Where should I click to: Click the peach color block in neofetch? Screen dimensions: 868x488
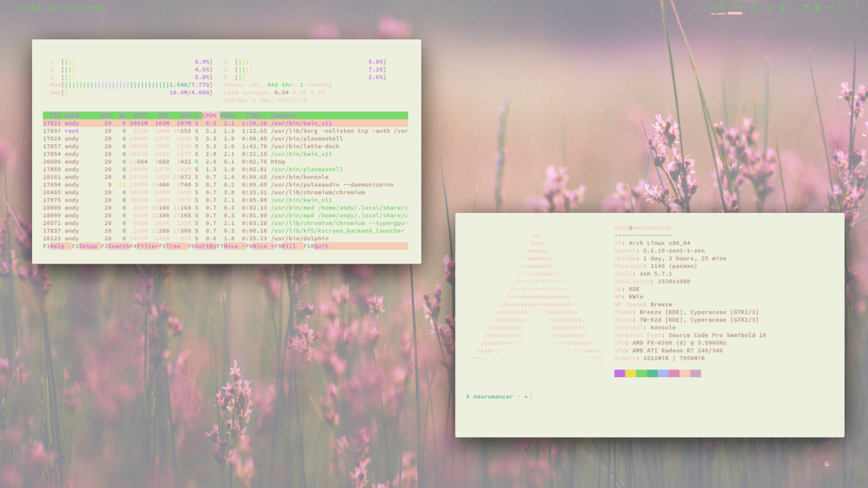pos(685,374)
